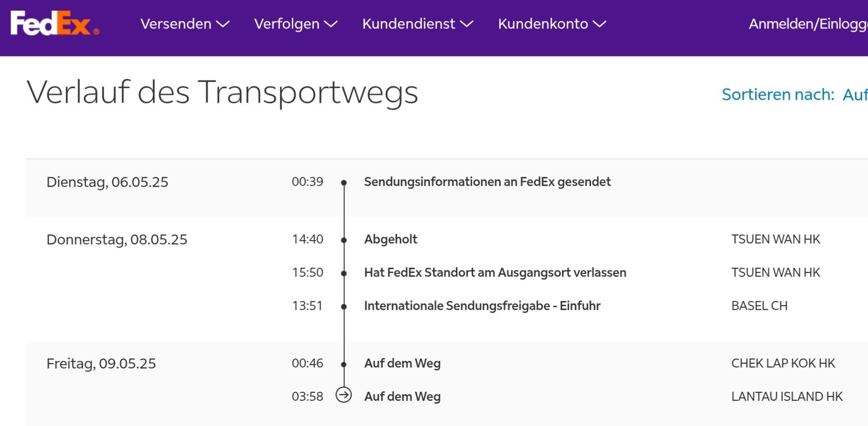This screenshot has width=868, height=426.
Task: Select 'Sendungsinformationen an FedEx gesendet' entry
Action: (x=487, y=182)
